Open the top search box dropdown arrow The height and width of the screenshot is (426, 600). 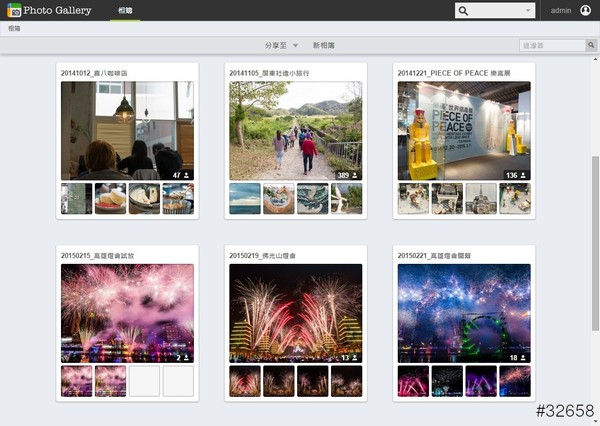point(527,11)
